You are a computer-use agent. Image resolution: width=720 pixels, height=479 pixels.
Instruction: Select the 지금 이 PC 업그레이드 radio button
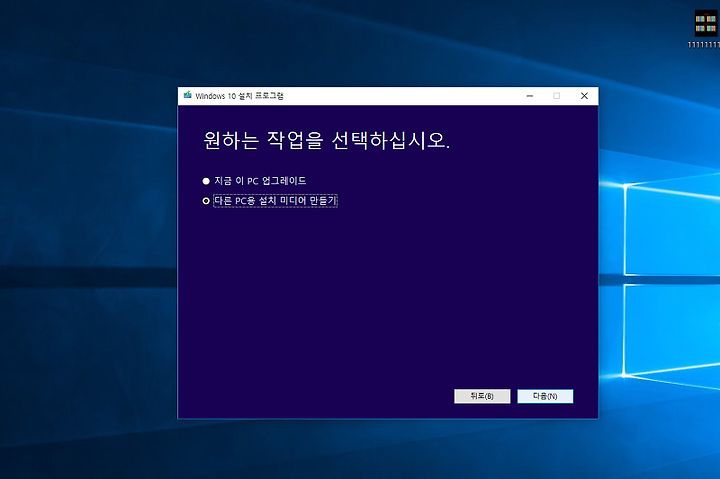(206, 181)
